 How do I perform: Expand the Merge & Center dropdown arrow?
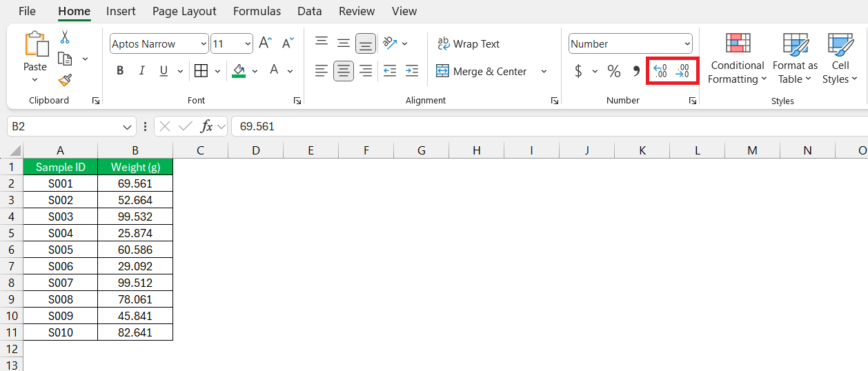pos(544,71)
